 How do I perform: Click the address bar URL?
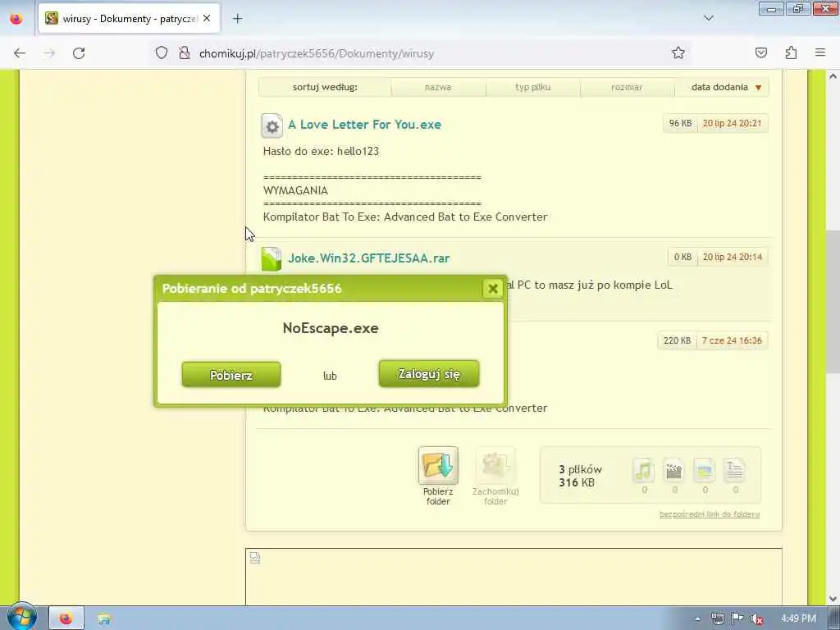(x=316, y=53)
